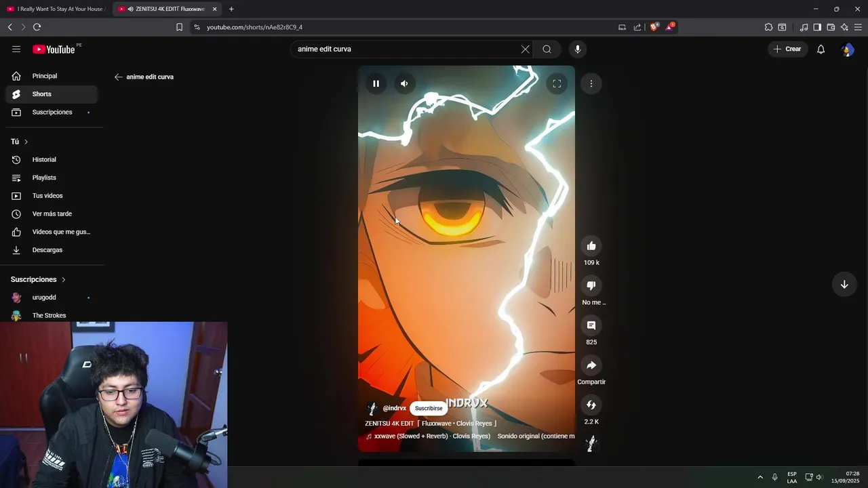
Task: Expand the Tú section
Action: [x=19, y=142]
